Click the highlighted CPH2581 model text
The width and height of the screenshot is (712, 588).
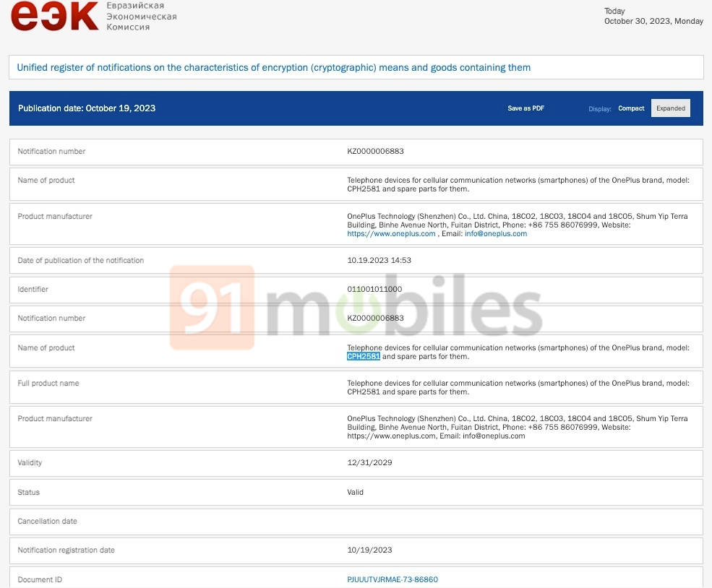[x=364, y=356]
